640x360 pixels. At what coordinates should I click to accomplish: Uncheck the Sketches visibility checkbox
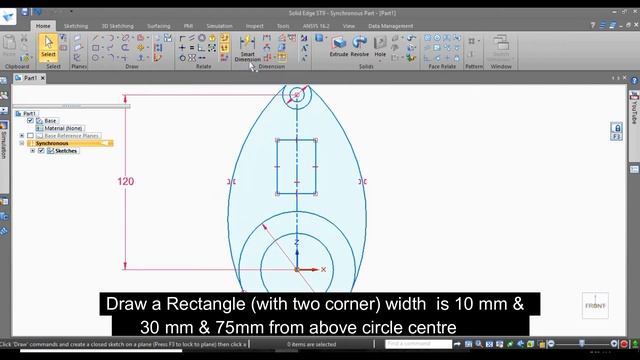pyautogui.click(x=41, y=151)
